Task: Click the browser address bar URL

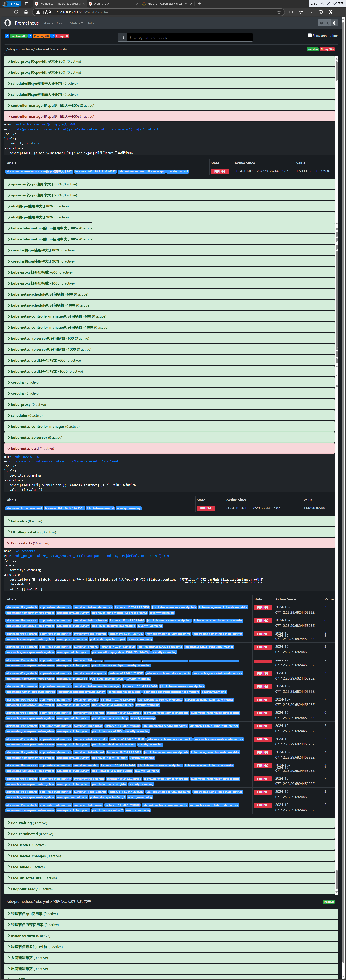Action: (x=82, y=12)
